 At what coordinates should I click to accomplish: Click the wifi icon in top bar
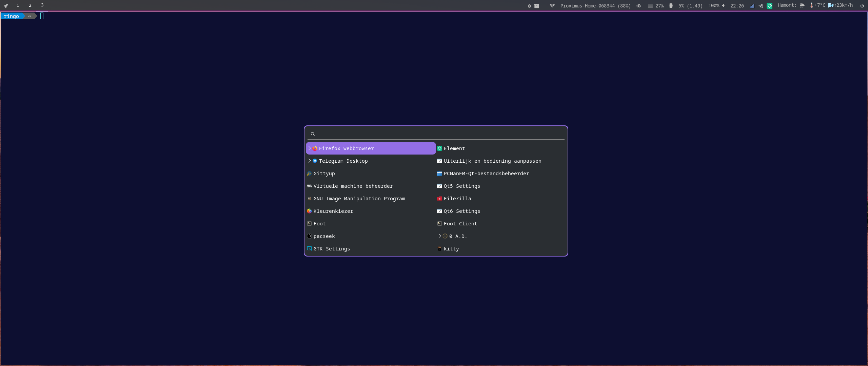click(552, 6)
